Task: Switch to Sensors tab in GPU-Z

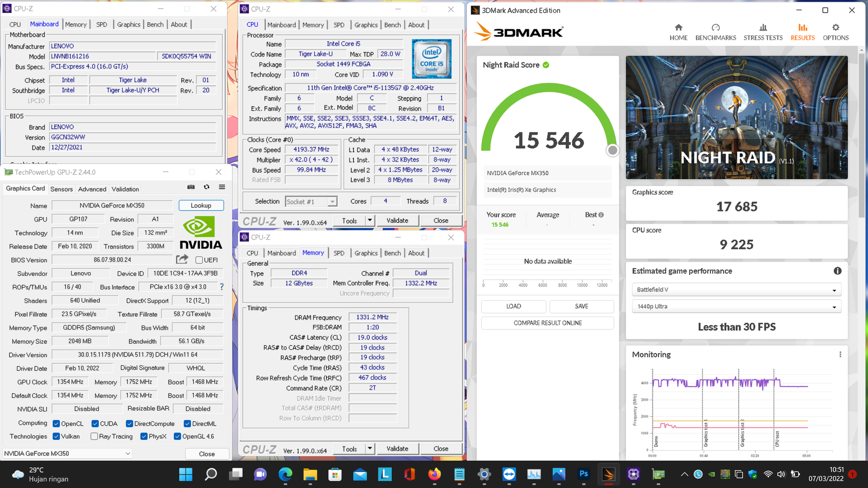Action: point(61,189)
